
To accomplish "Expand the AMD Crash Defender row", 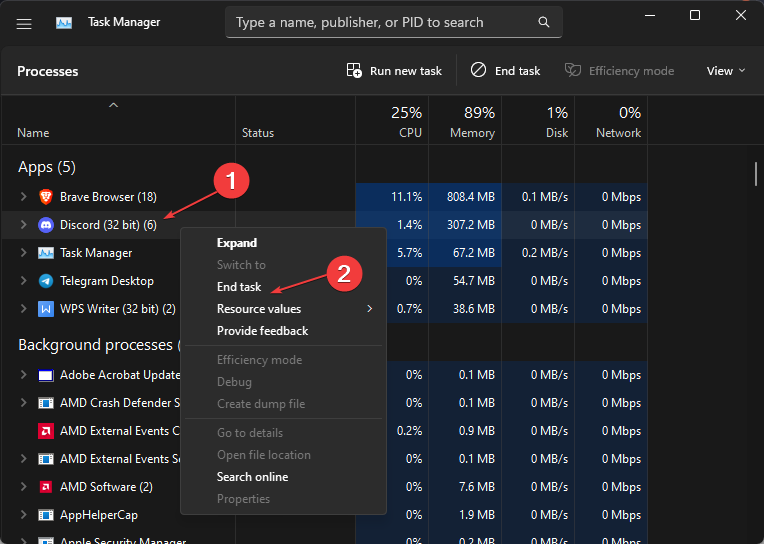I will (23, 403).
